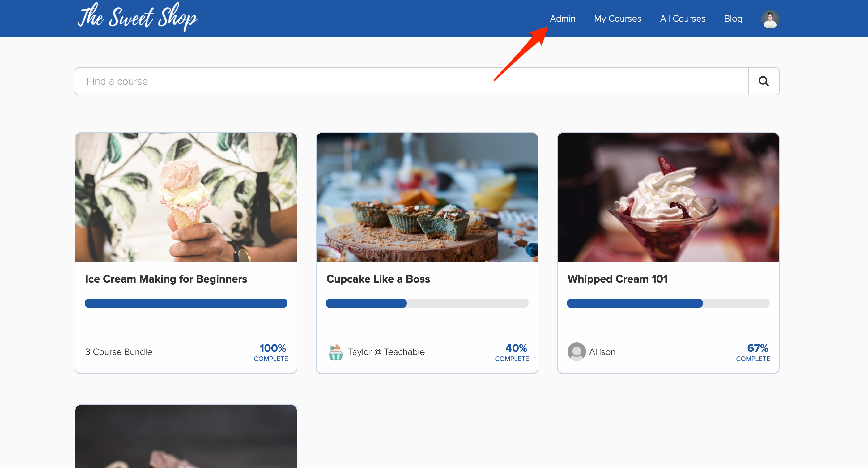Viewport: 868px width, 468px height.
Task: Open the partially visible fourth course thumbnail
Action: coord(186,436)
